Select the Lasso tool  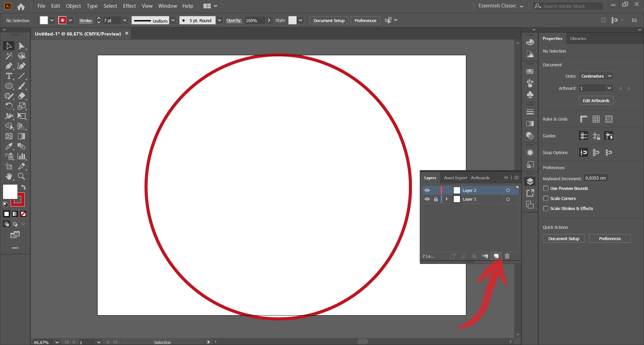pos(22,56)
